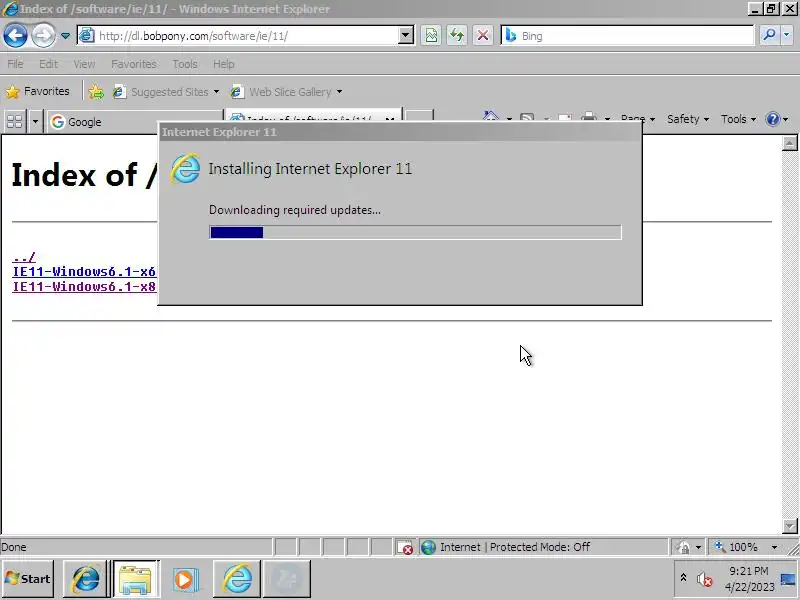The image size is (800, 600).
Task: Open the Help menu
Action: pos(223,64)
